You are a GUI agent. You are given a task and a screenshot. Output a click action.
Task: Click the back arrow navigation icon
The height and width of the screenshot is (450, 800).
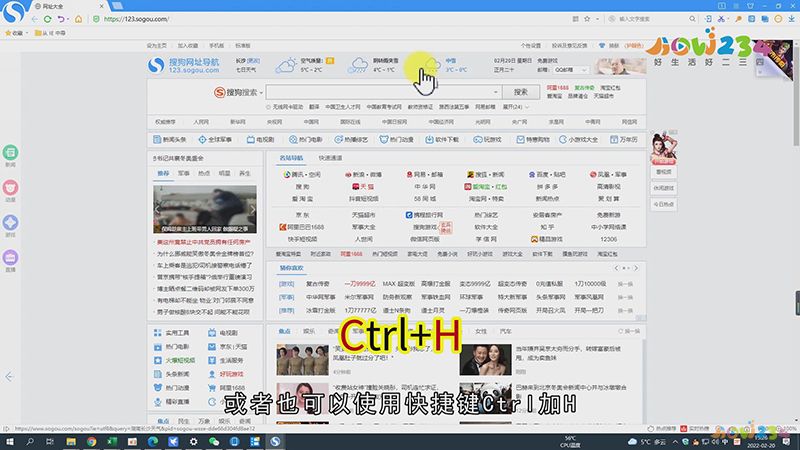click(x=34, y=19)
